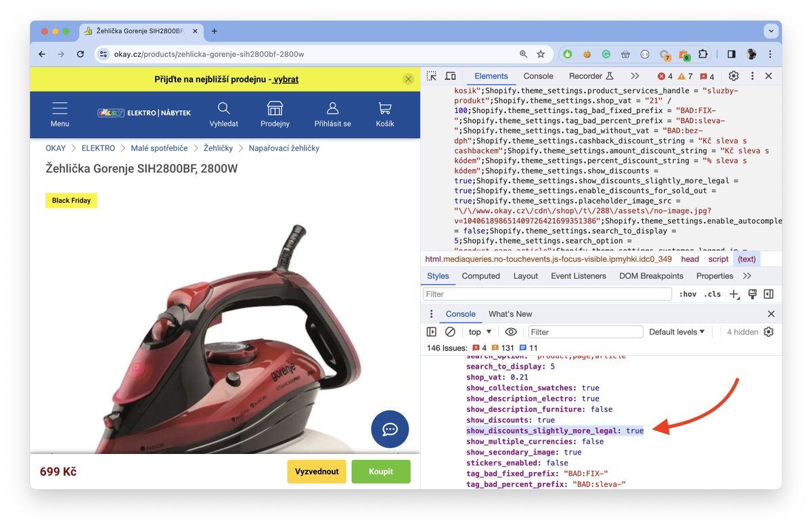Image resolution: width=812 pixels, height=529 pixels.
Task: Go back to previous page
Action: 42,54
